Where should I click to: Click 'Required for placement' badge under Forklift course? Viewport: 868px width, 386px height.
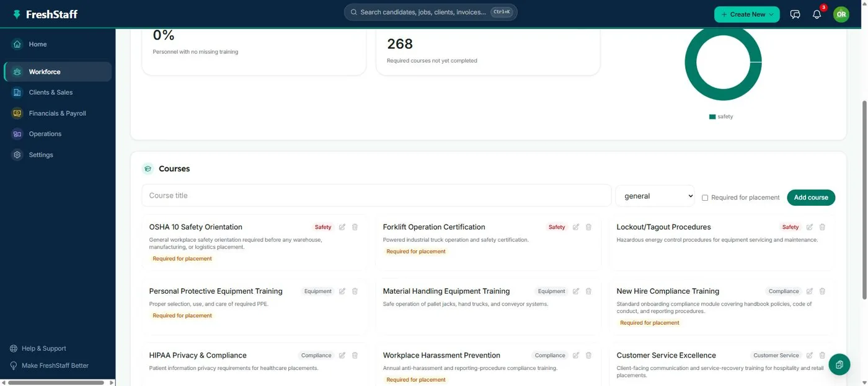coord(416,252)
